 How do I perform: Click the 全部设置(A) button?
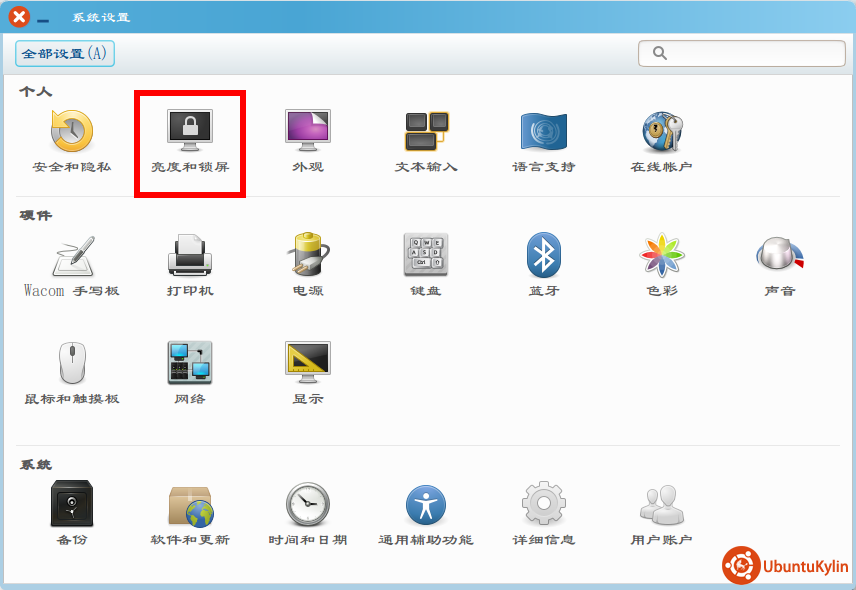[65, 53]
